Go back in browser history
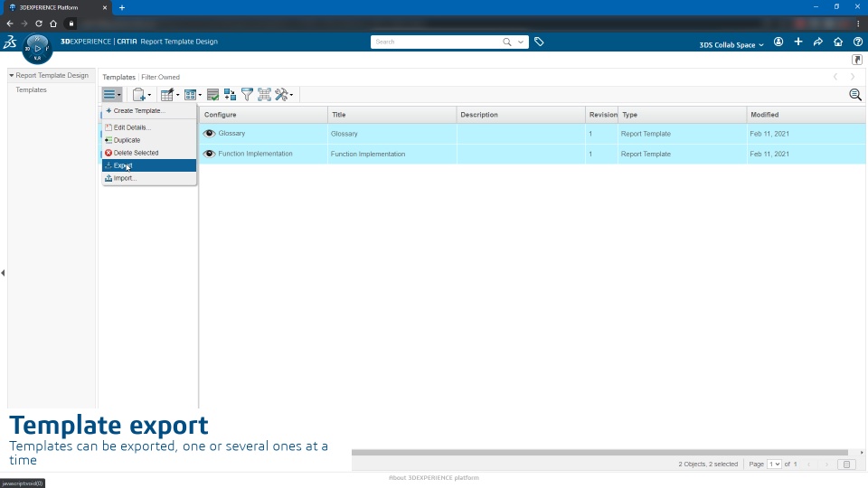Screen dimensions: 868x488 click(10, 23)
